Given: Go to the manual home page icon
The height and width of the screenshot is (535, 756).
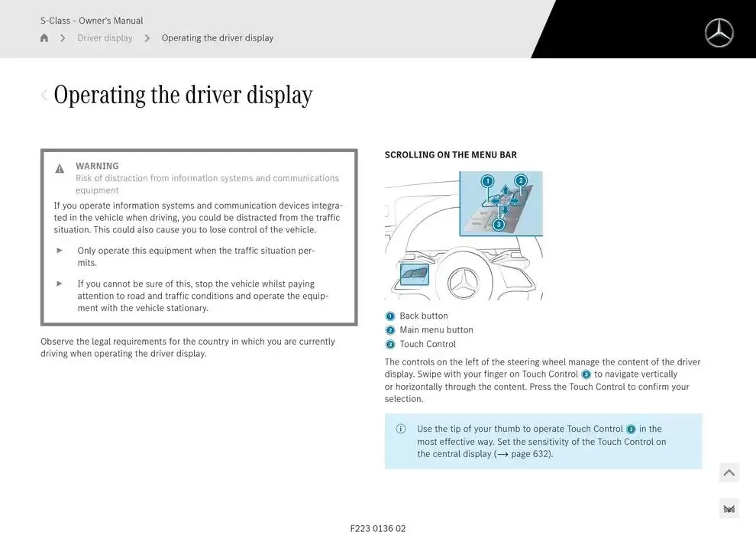Looking at the screenshot, I should point(44,37).
